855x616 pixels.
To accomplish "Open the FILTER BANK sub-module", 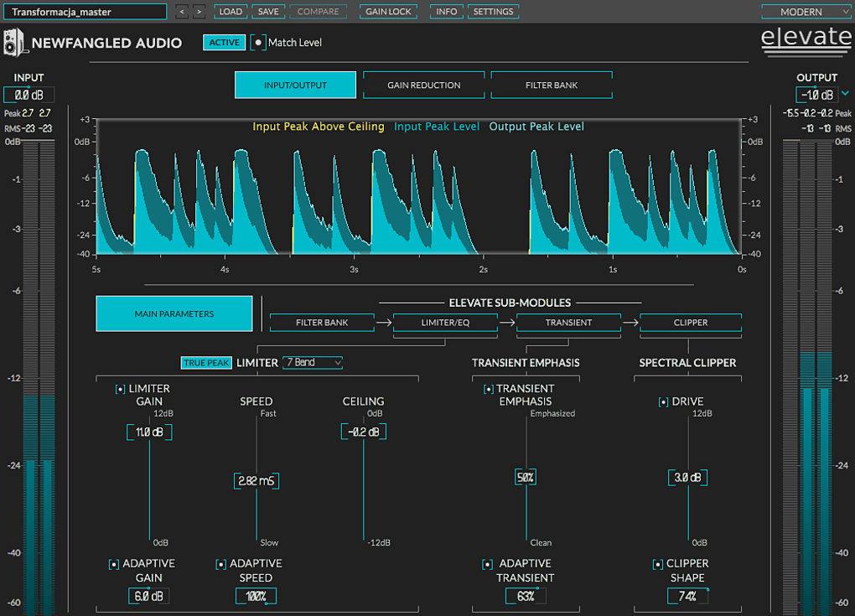I will (x=322, y=322).
